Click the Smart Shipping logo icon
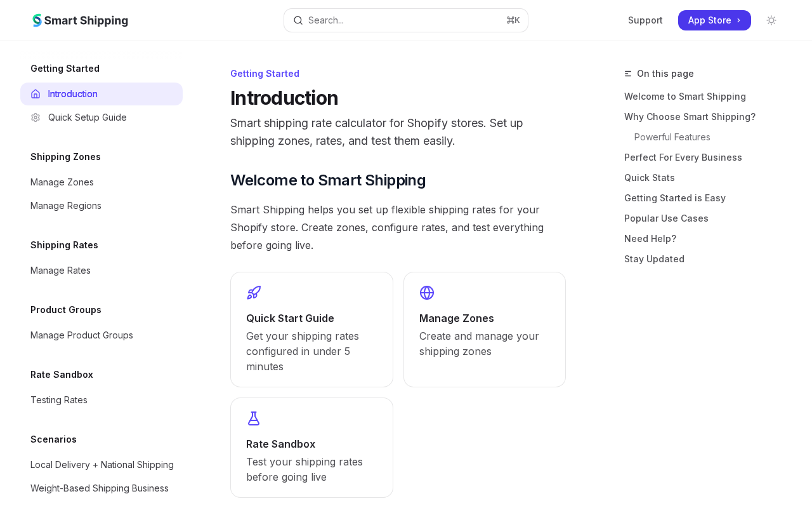The height and width of the screenshot is (508, 812). (x=37, y=20)
